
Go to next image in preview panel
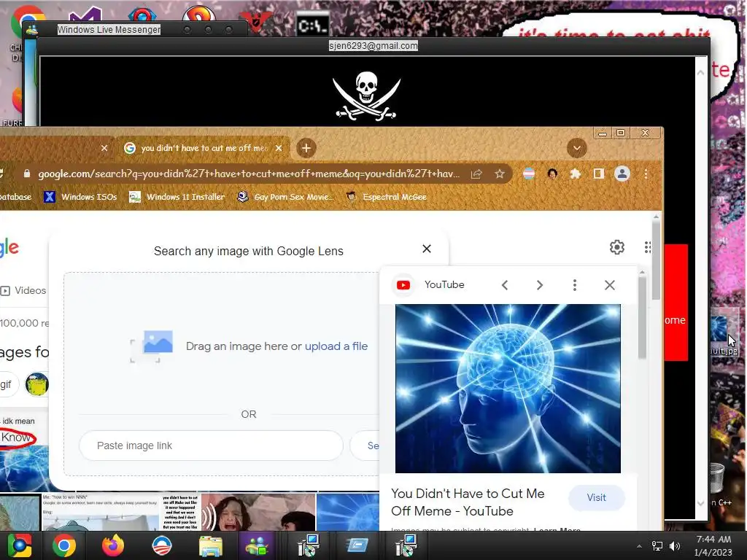[x=540, y=285]
